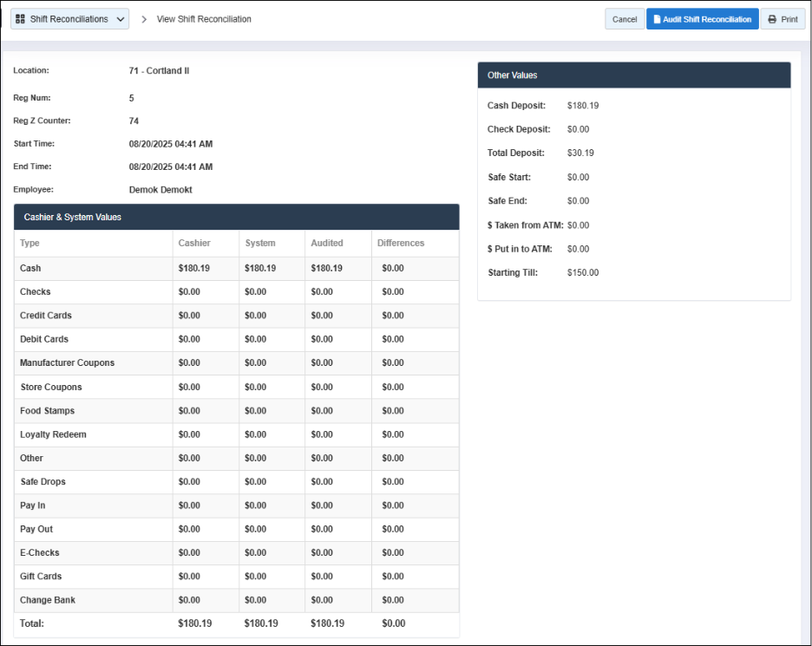Click the Type column header
The height and width of the screenshot is (646, 812).
pos(30,243)
